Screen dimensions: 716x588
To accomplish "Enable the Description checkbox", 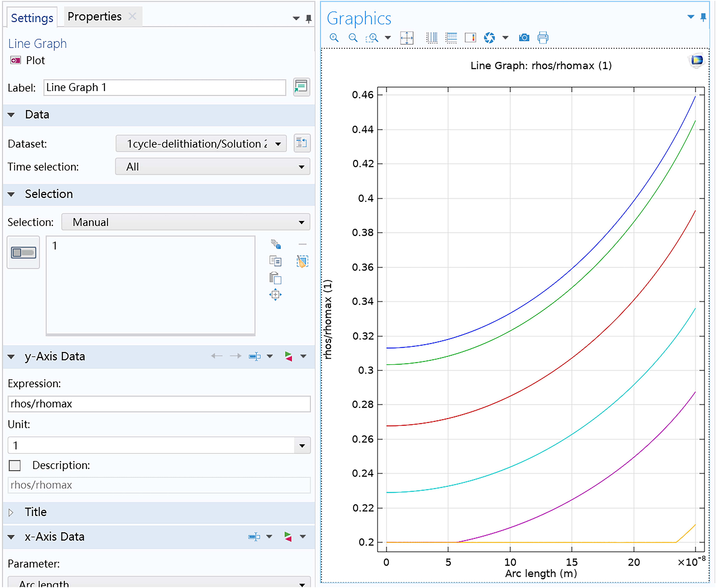I will (x=15, y=465).
